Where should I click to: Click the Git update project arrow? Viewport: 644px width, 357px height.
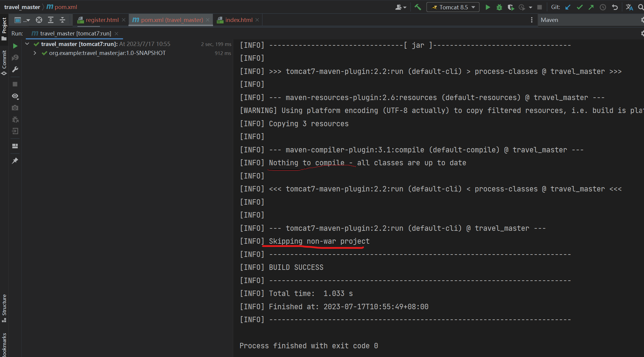coord(568,7)
